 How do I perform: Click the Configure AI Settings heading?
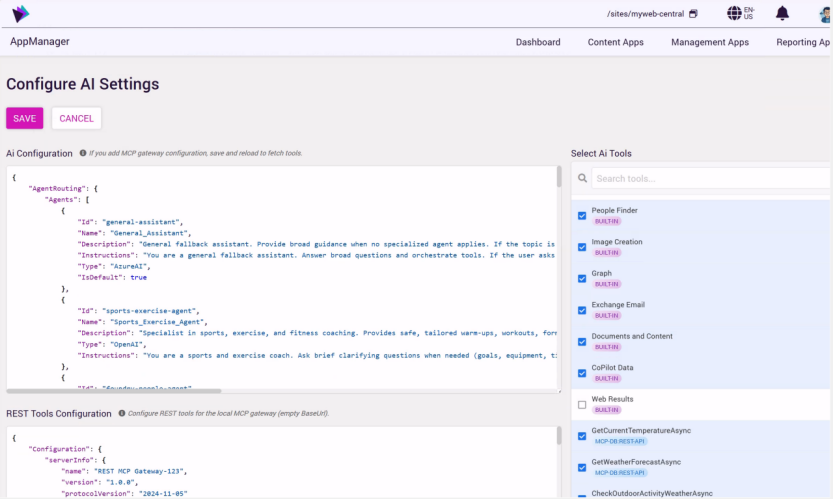coord(82,84)
